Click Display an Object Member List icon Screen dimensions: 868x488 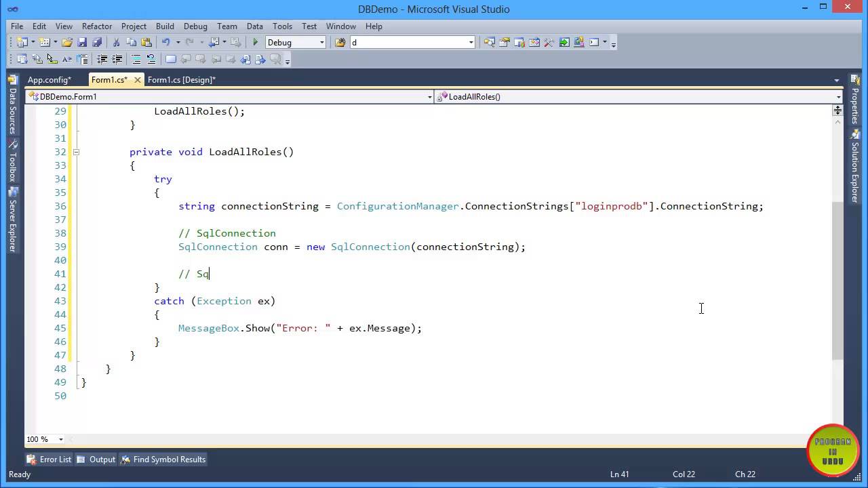(x=22, y=59)
